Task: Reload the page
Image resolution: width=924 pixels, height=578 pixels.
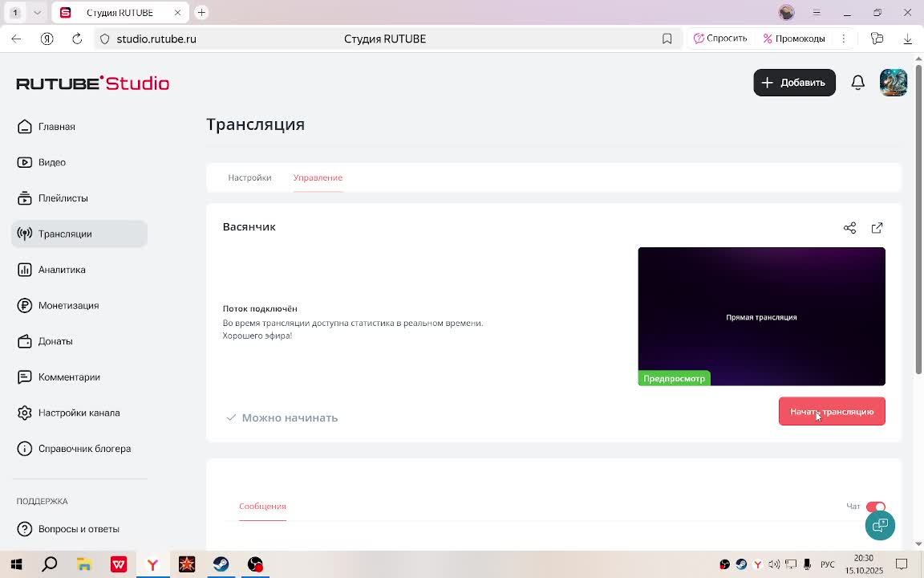Action: (77, 39)
